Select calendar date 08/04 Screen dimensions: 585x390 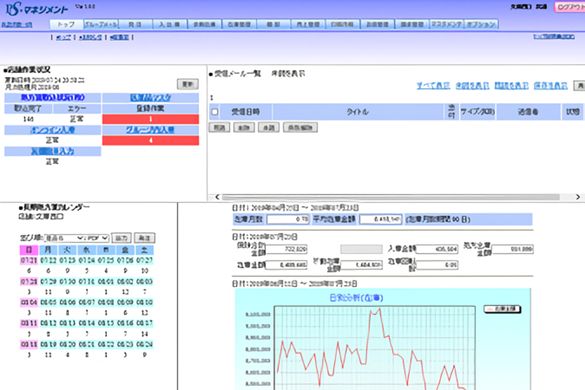click(29, 302)
